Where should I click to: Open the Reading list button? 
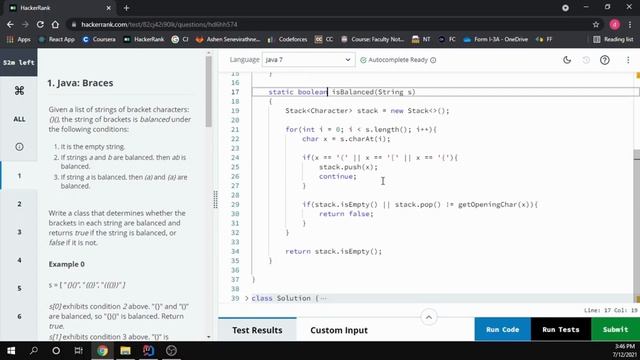point(613,39)
